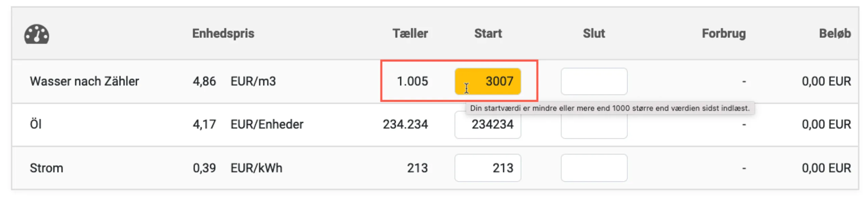Click the Beløb column header

coord(834,33)
